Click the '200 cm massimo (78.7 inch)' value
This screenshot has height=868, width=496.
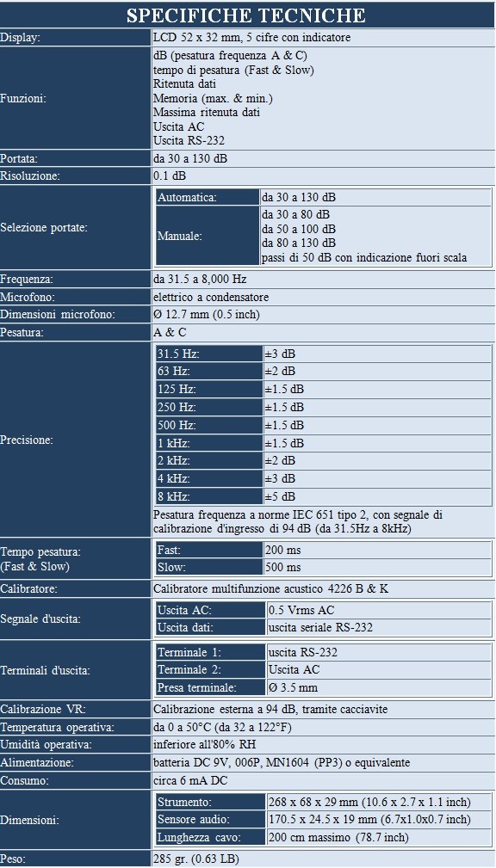point(338,837)
